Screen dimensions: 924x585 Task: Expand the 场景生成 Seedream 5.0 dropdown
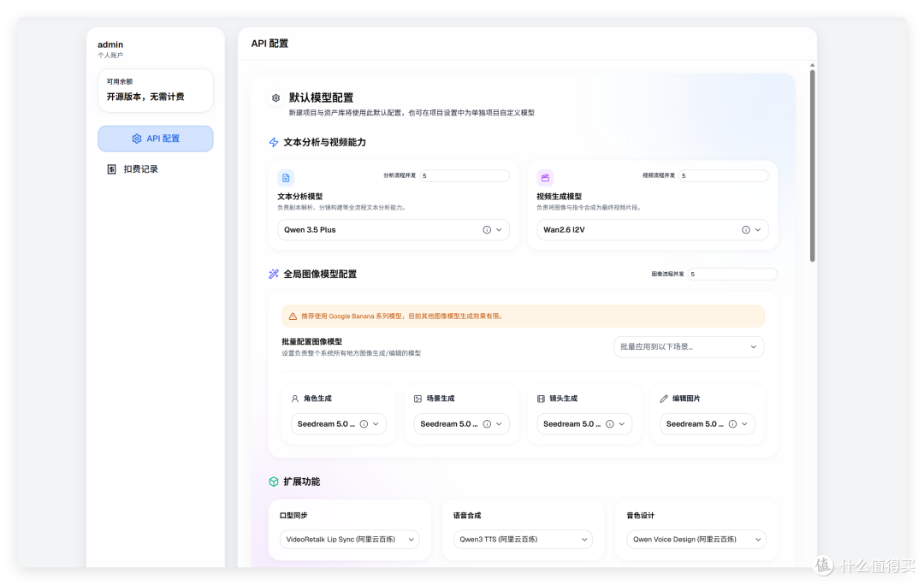[461, 424]
